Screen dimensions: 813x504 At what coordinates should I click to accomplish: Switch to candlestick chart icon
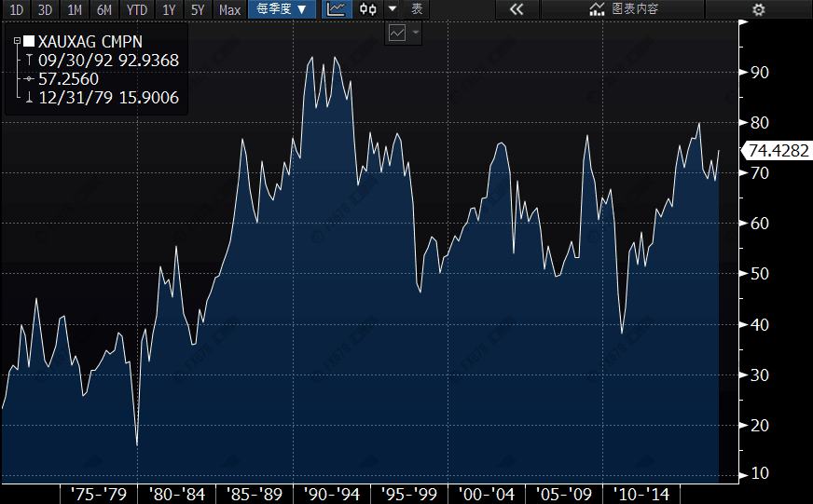coord(367,8)
